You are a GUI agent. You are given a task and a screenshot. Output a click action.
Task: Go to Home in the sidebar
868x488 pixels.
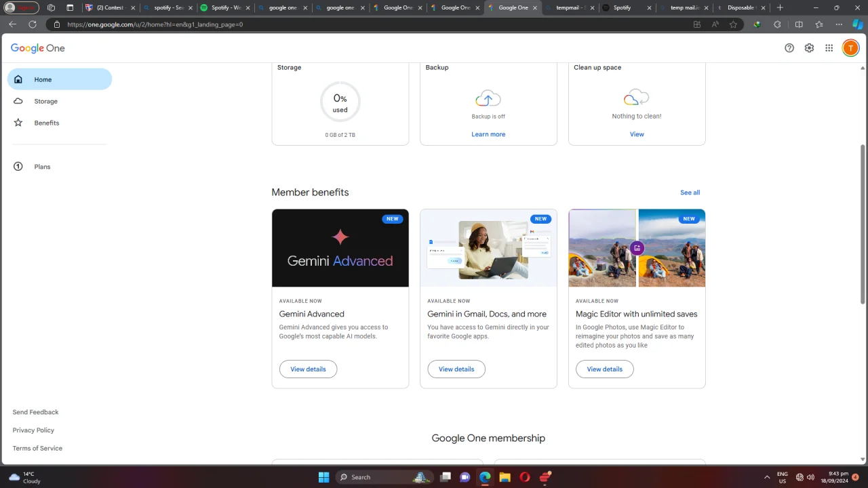coord(60,79)
